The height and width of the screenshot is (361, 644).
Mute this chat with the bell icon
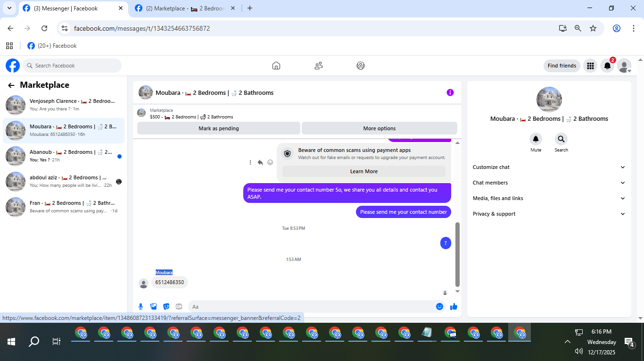536,139
